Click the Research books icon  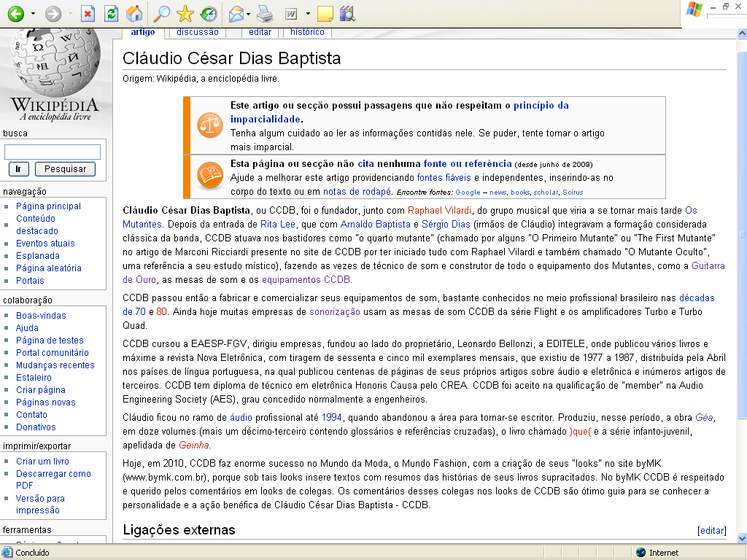347,13
